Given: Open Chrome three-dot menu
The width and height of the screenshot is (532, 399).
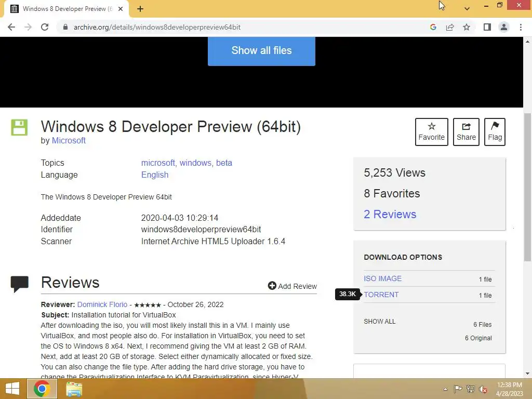Looking at the screenshot, I should point(521,27).
